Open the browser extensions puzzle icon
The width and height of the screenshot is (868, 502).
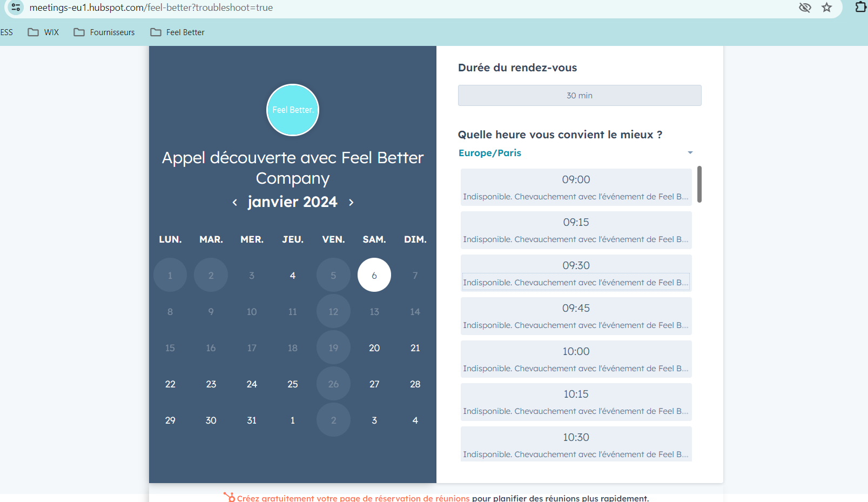[860, 7]
